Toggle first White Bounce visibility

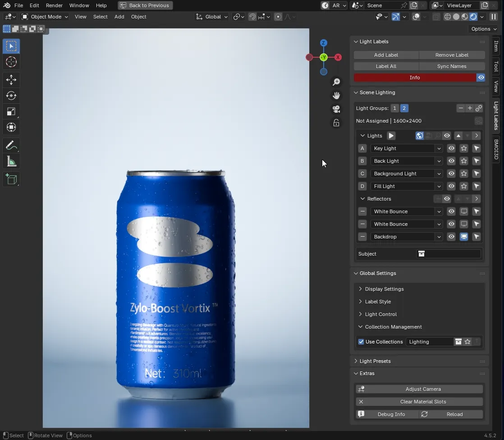(x=451, y=211)
